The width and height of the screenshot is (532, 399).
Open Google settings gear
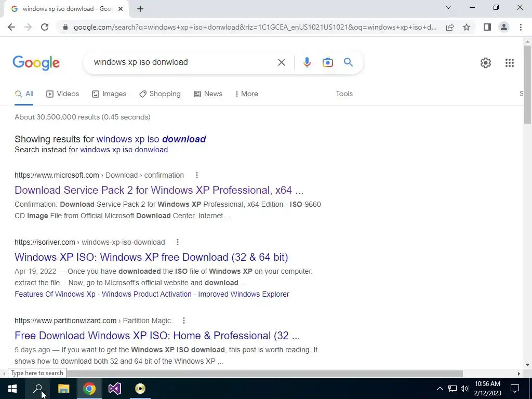tap(486, 63)
